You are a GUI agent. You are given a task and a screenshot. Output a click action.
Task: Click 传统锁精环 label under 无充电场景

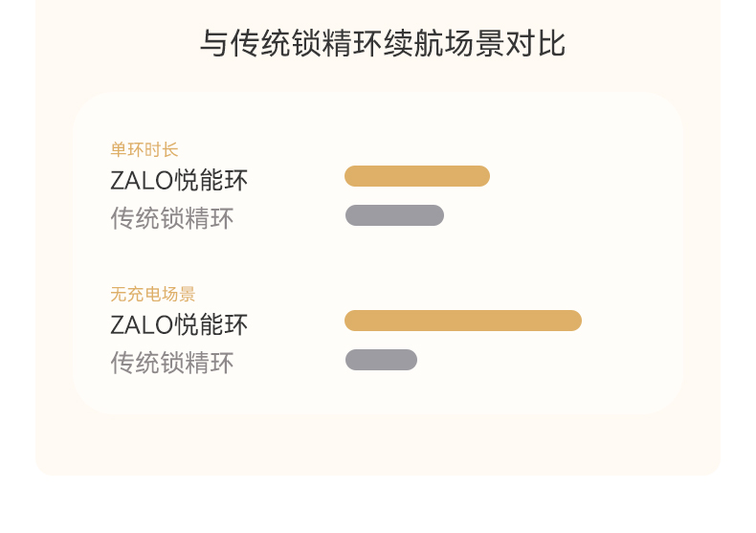172,364
